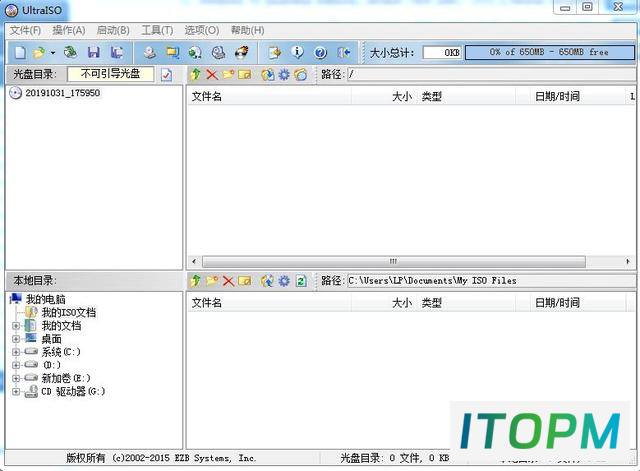Click the Mount to Virtual Drive disc icon
The image size is (640, 471).
coord(196,52)
